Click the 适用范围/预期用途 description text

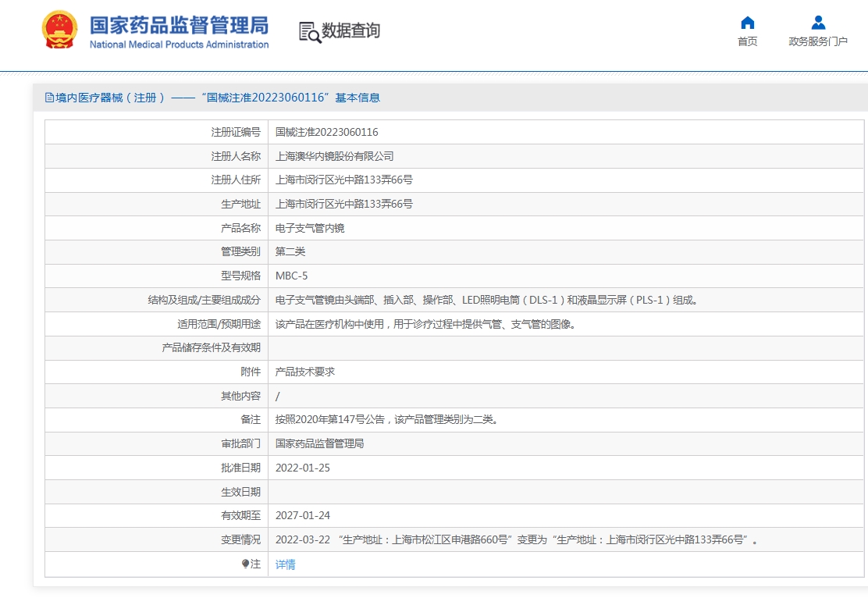click(425, 324)
